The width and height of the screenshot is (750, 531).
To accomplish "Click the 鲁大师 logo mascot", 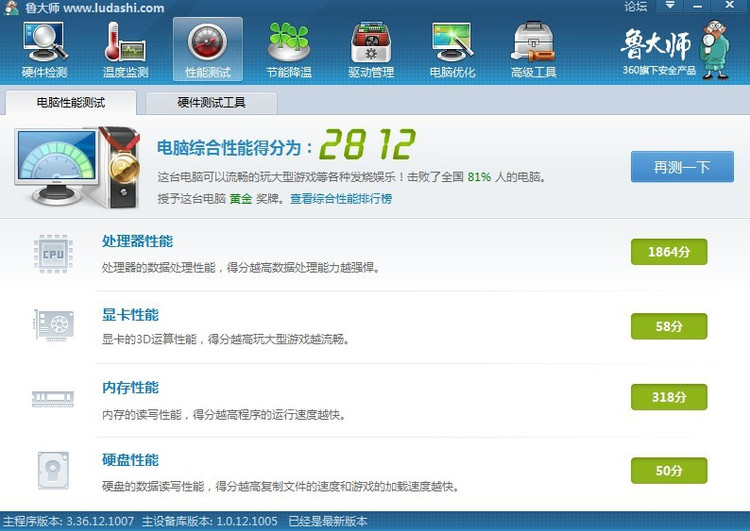I will coord(714,50).
